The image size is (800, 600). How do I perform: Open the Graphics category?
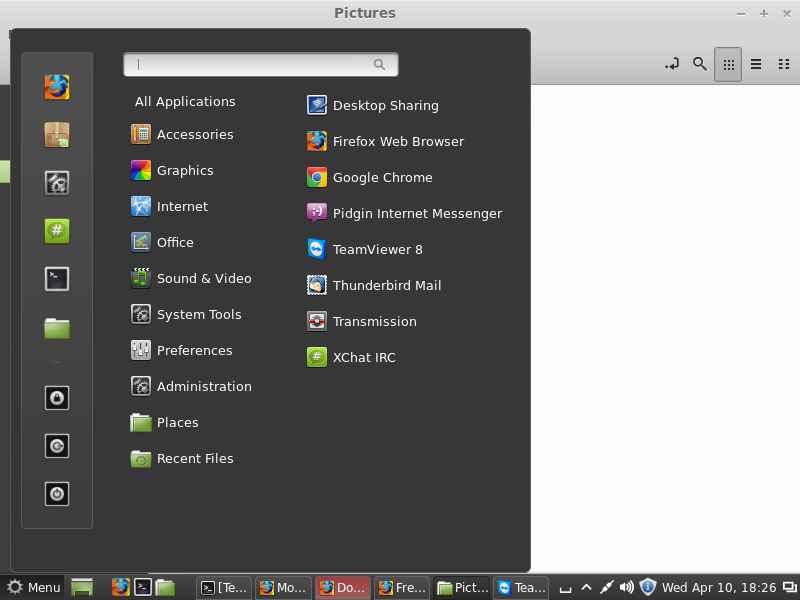click(172, 170)
